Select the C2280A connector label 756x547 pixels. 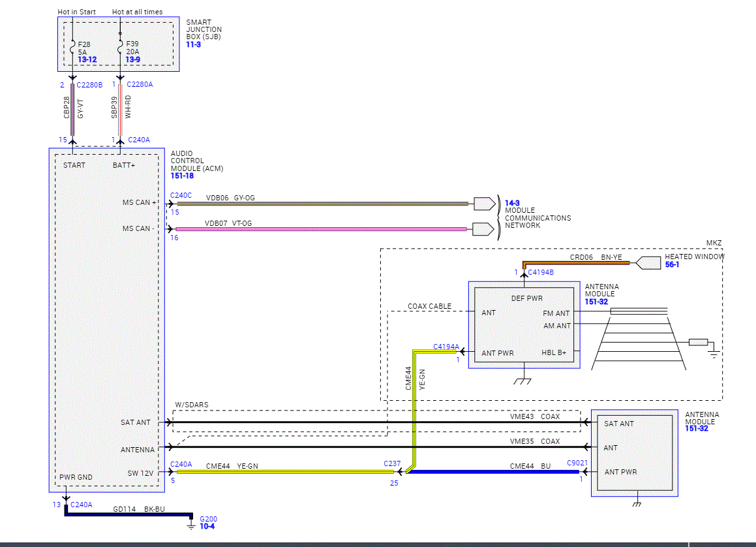[x=140, y=85]
